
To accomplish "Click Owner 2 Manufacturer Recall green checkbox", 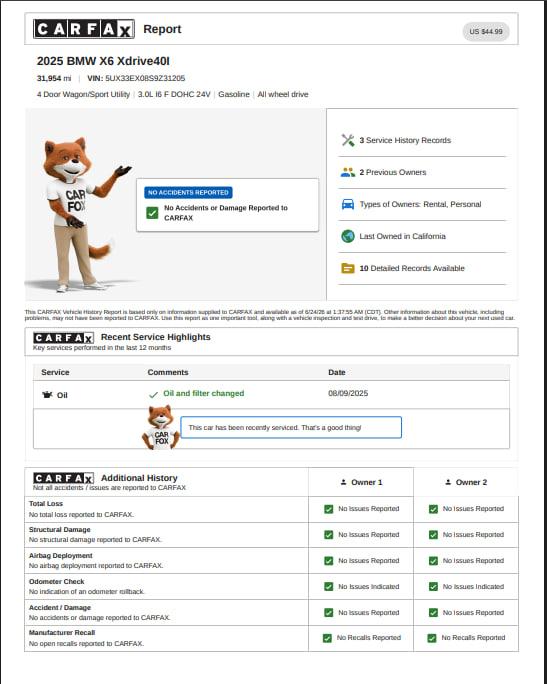I will tap(432, 638).
